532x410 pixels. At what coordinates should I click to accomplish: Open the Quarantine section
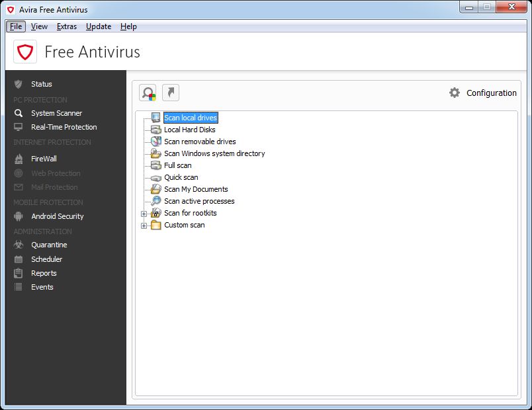(x=49, y=245)
